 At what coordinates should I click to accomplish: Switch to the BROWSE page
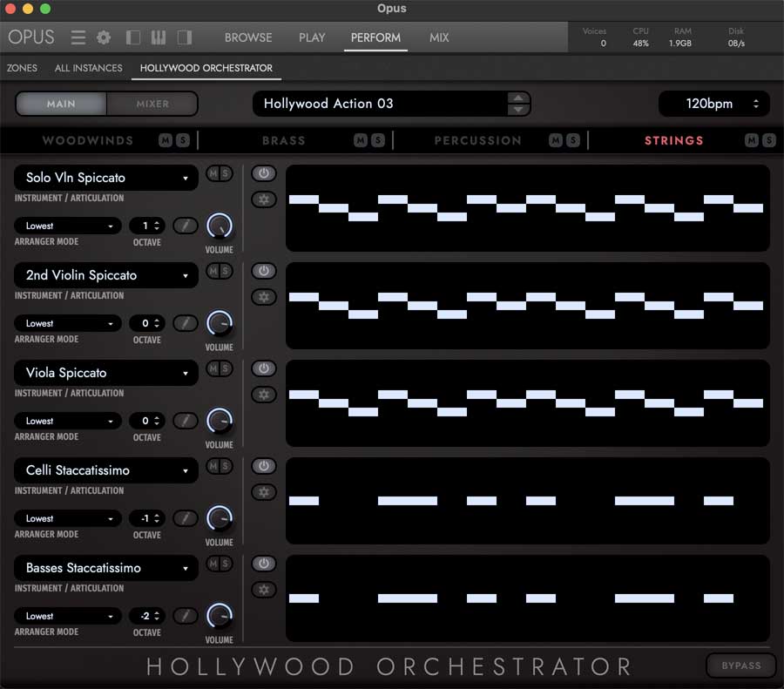click(x=248, y=37)
